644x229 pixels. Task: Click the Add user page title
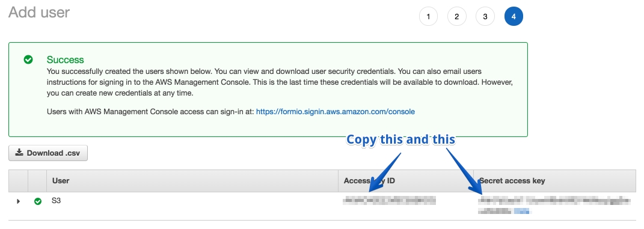tap(39, 12)
